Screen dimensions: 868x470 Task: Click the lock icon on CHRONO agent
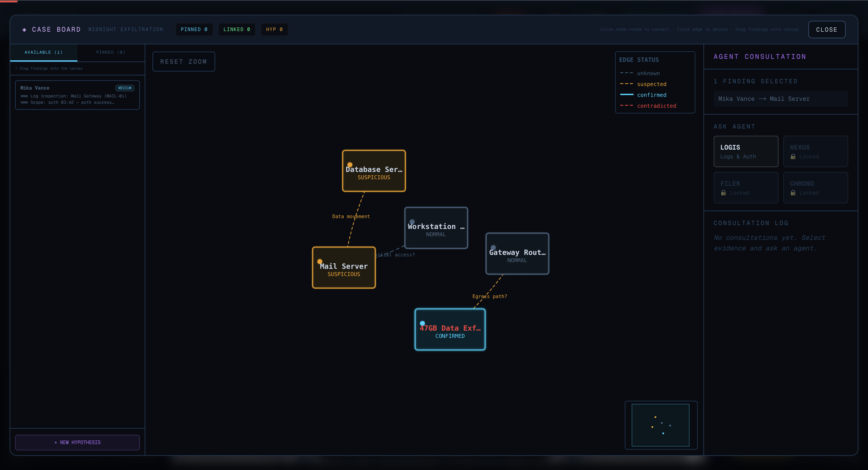(x=793, y=193)
